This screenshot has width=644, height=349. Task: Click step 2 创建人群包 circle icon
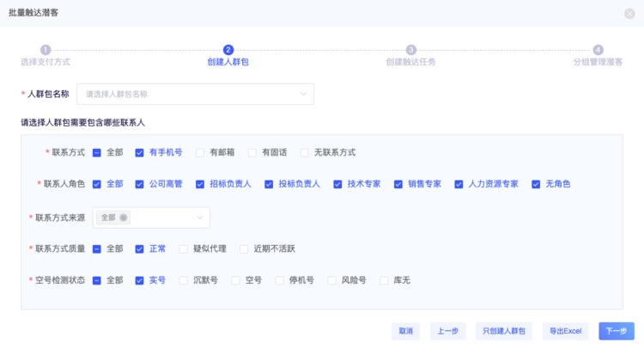pyautogui.click(x=228, y=50)
